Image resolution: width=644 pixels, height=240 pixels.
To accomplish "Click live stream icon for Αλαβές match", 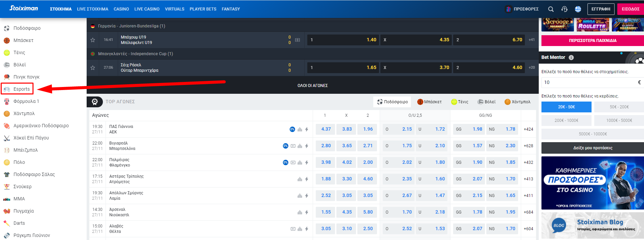I will tap(293, 229).
